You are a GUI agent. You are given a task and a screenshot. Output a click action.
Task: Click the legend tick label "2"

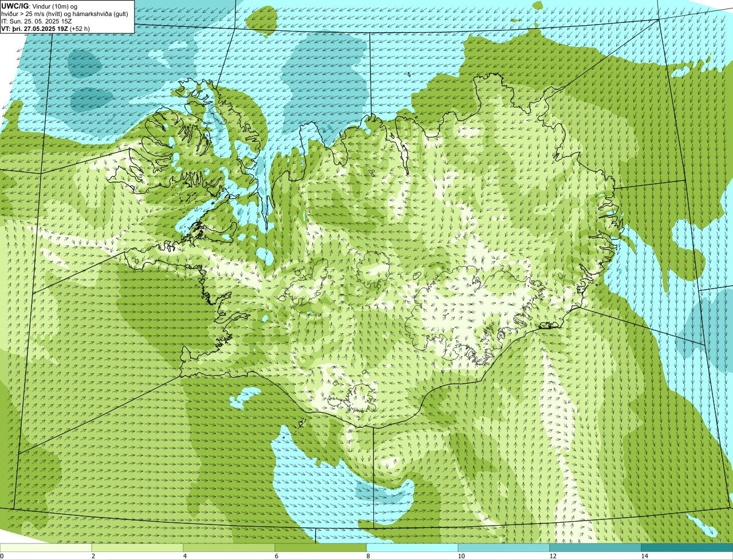(x=93, y=556)
